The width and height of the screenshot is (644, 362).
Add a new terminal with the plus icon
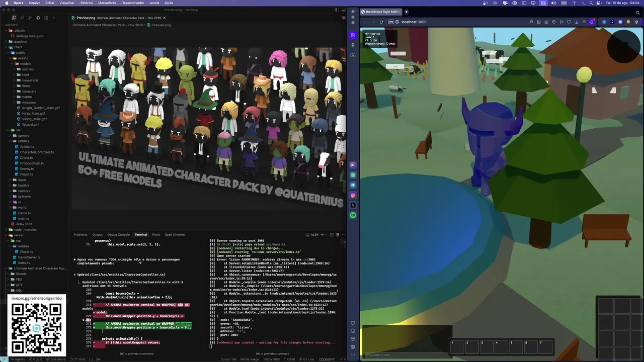pos(323,234)
